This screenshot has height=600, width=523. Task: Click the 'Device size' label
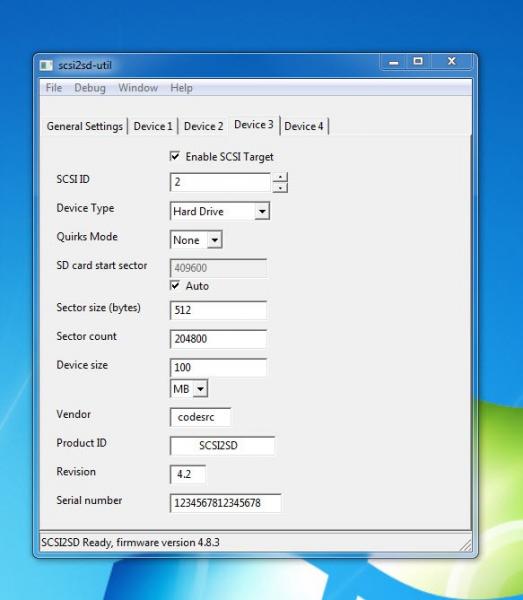(x=82, y=365)
